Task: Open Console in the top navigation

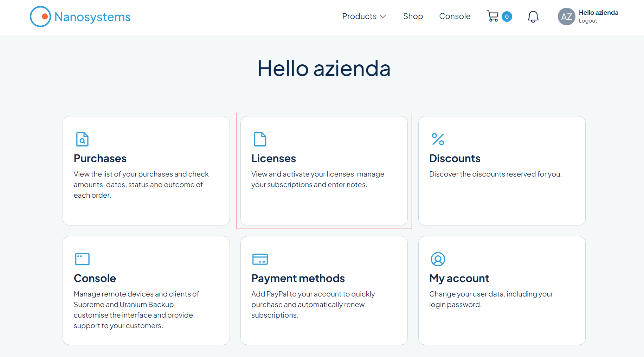Action: click(x=455, y=16)
